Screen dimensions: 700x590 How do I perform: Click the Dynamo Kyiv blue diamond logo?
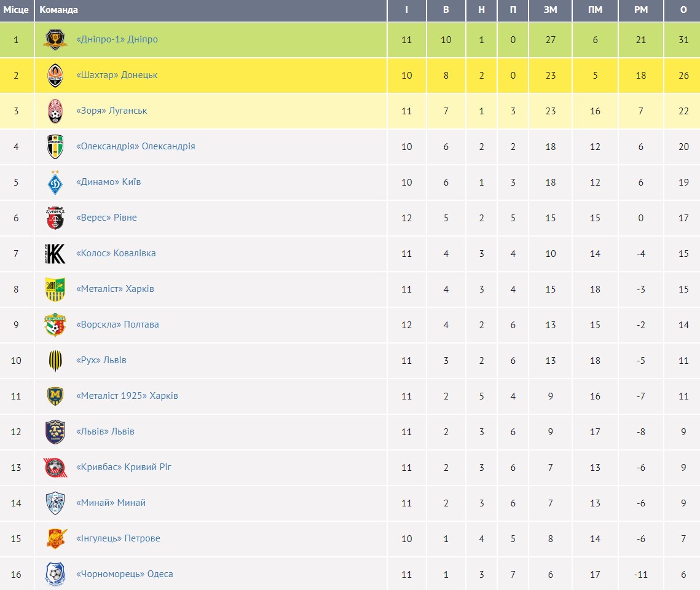coord(55,183)
